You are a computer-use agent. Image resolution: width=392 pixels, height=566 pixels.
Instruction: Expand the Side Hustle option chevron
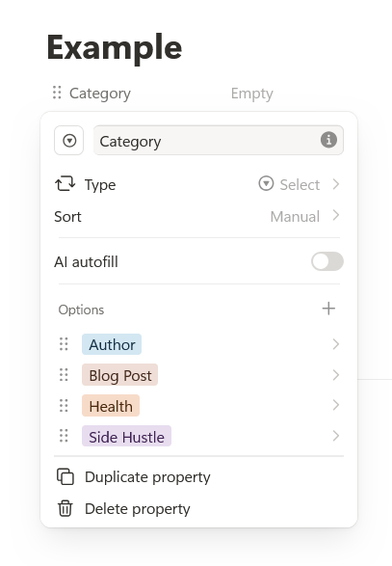pos(336,436)
